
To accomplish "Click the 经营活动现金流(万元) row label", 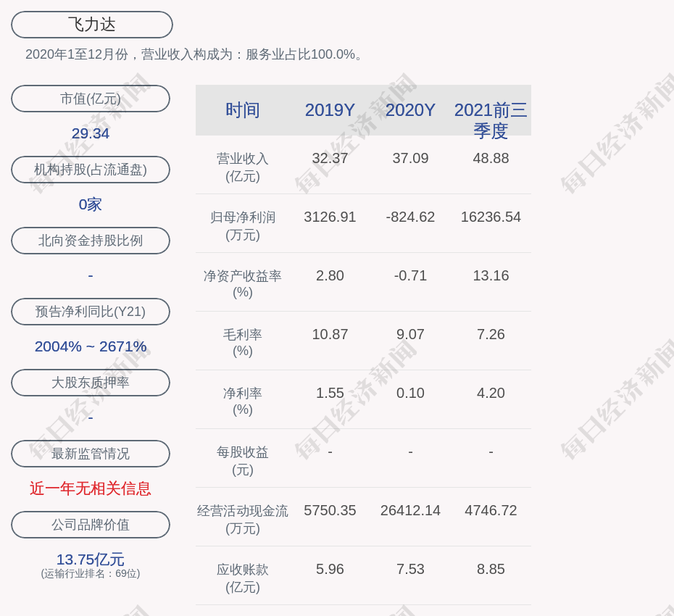I will [x=243, y=520].
